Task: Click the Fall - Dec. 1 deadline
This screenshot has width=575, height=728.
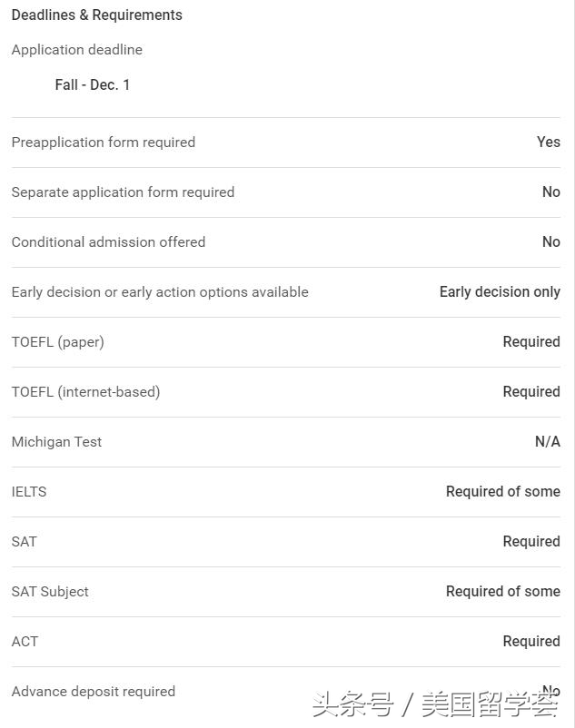Action: 93,84
